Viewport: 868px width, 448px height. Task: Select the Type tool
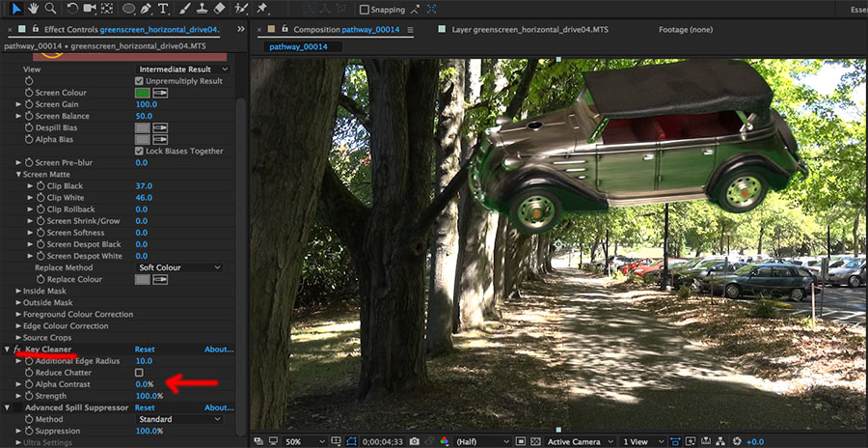(x=162, y=9)
